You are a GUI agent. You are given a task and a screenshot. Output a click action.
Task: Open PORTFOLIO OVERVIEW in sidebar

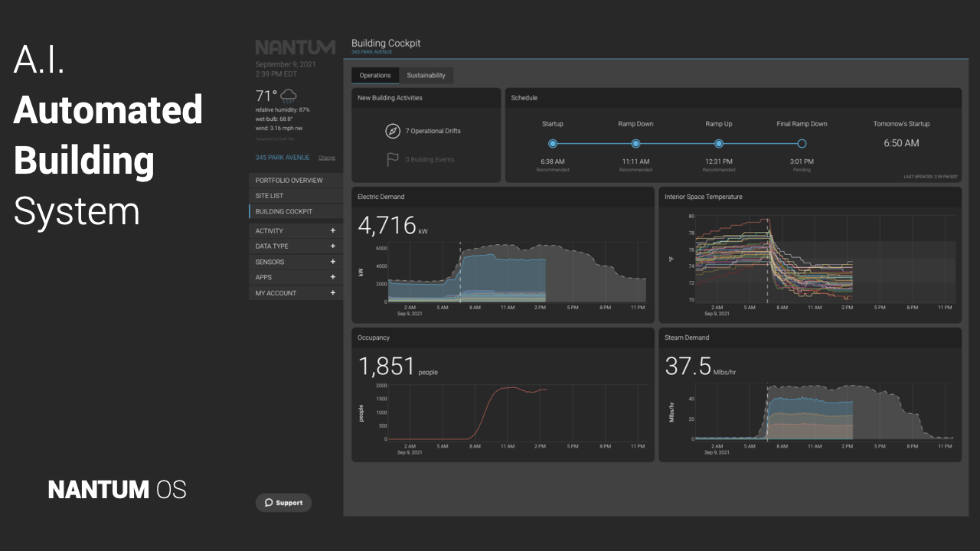tap(296, 181)
